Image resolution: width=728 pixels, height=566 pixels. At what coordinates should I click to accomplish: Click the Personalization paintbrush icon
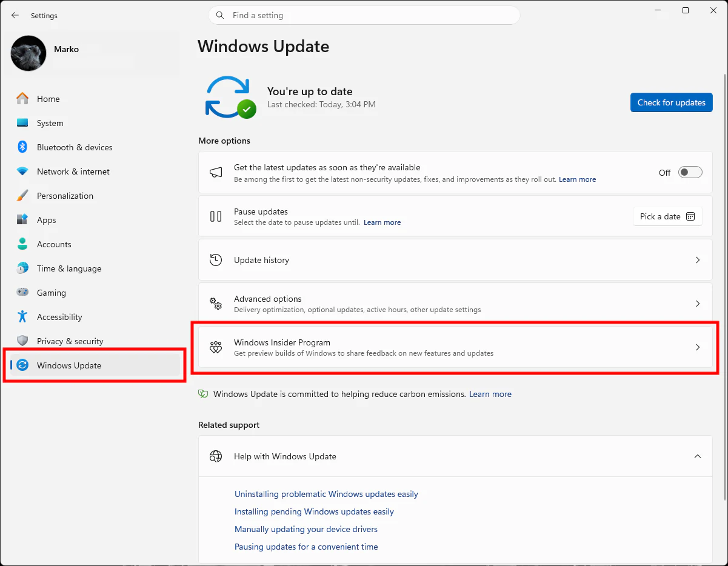[22, 196]
